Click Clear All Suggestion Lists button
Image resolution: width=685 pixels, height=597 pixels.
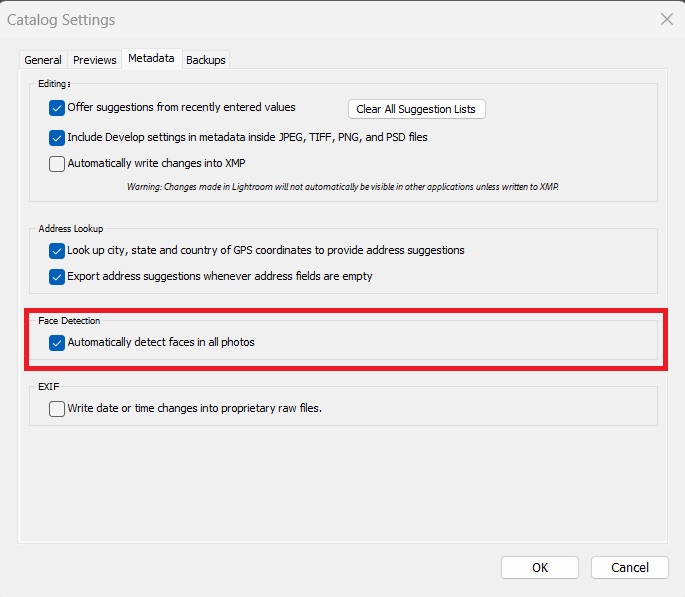pyautogui.click(x=416, y=109)
